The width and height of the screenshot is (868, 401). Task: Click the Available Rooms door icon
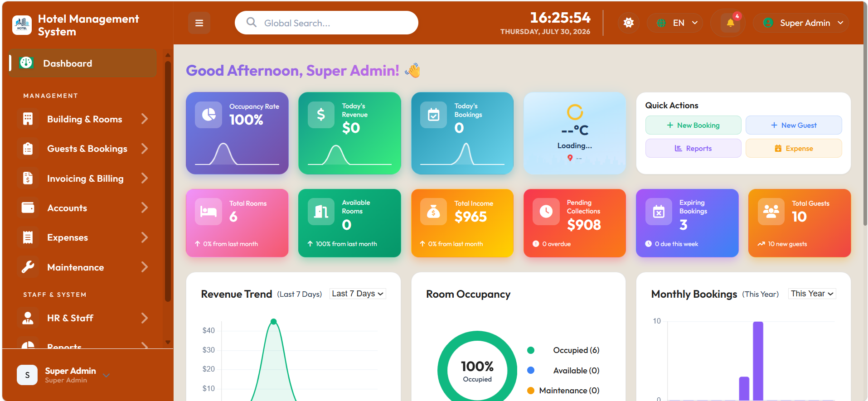tap(321, 212)
